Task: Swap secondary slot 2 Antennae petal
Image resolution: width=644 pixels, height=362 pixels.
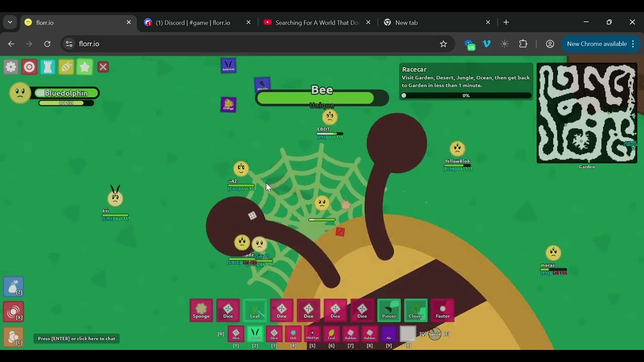Action: pos(255,333)
